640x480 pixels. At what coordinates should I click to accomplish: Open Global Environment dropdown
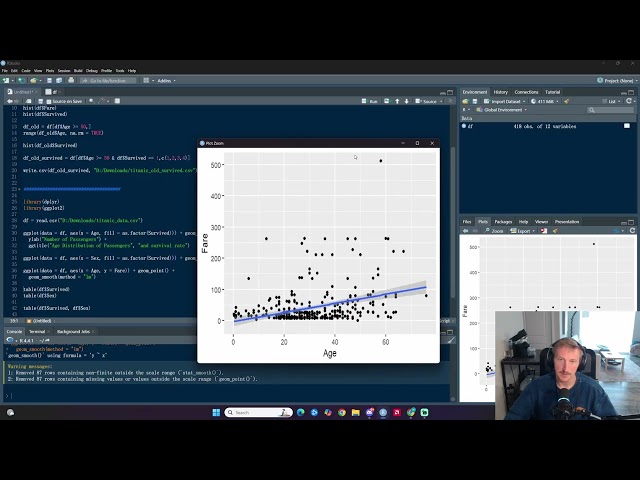pos(502,110)
